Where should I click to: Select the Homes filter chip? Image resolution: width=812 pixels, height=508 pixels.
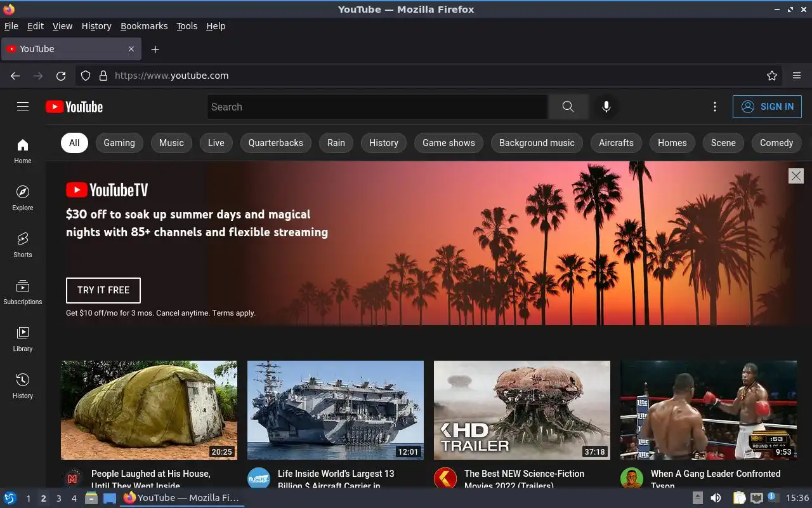click(x=672, y=143)
